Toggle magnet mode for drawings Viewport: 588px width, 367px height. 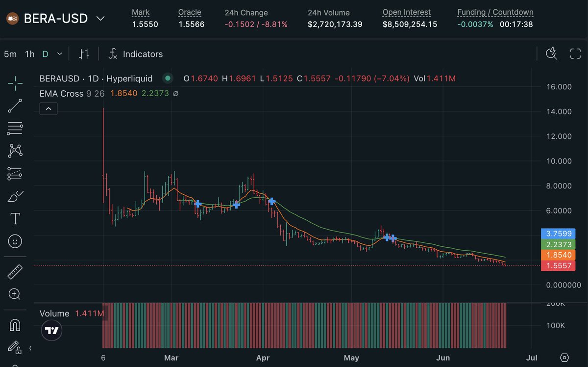click(15, 324)
